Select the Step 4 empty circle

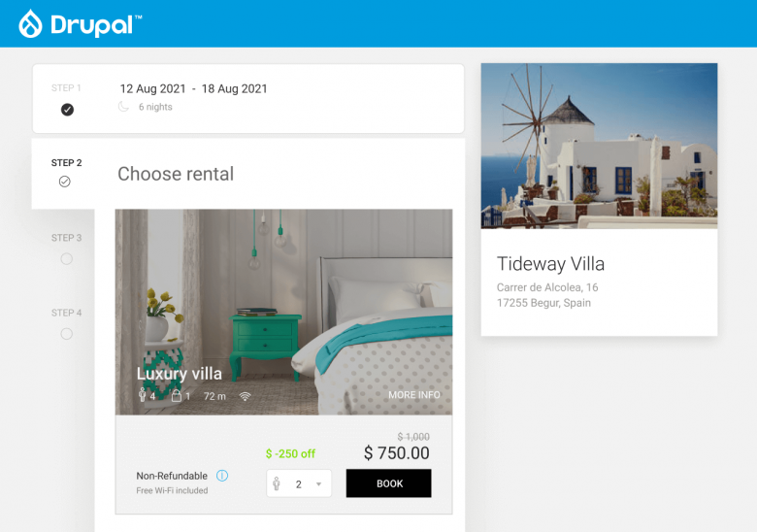pos(67,334)
